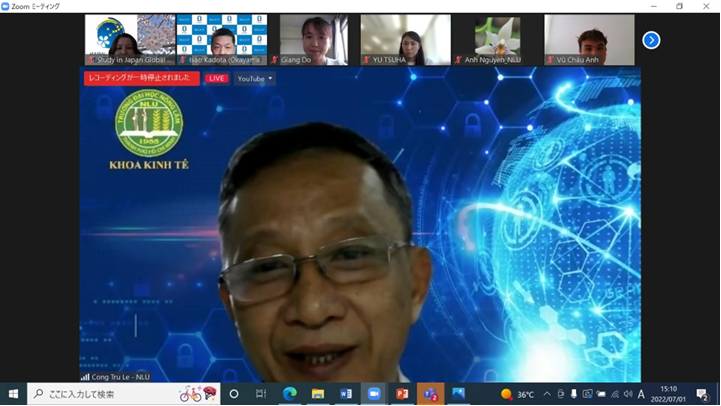This screenshot has height=406, width=721.
Task: Select YU TSUHA participant thumbnail
Action: click(406, 40)
